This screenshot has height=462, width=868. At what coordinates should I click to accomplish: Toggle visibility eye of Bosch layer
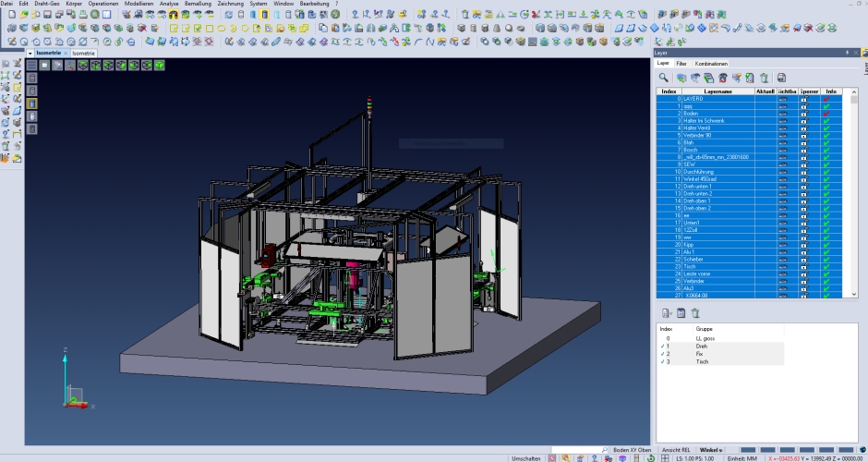tap(783, 150)
